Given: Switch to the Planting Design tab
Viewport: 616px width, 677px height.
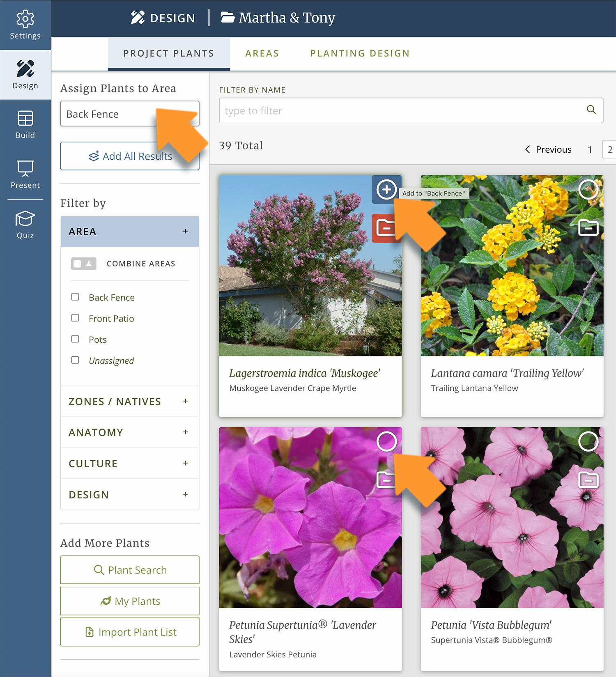Looking at the screenshot, I should tap(360, 53).
